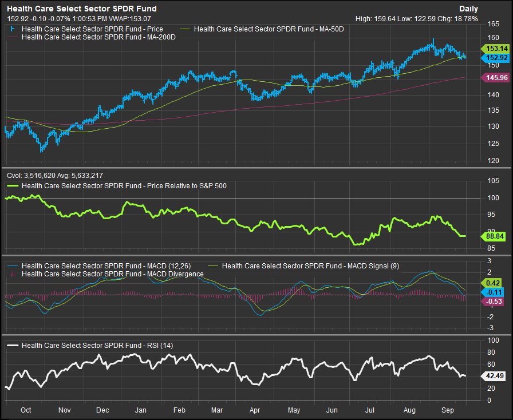Viewport: 513px width, 420px height.
Task: Click the Daily interval label
Action: click(x=468, y=9)
